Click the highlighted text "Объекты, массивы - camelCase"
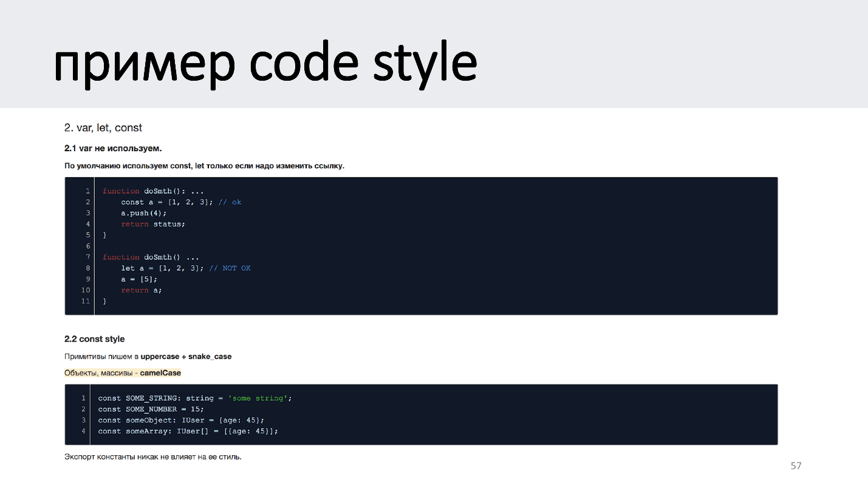The image size is (868, 488). pyautogui.click(x=123, y=373)
